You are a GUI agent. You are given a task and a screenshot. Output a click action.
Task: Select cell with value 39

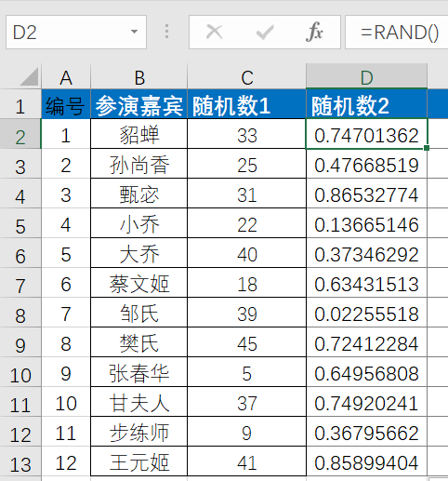pyautogui.click(x=247, y=313)
